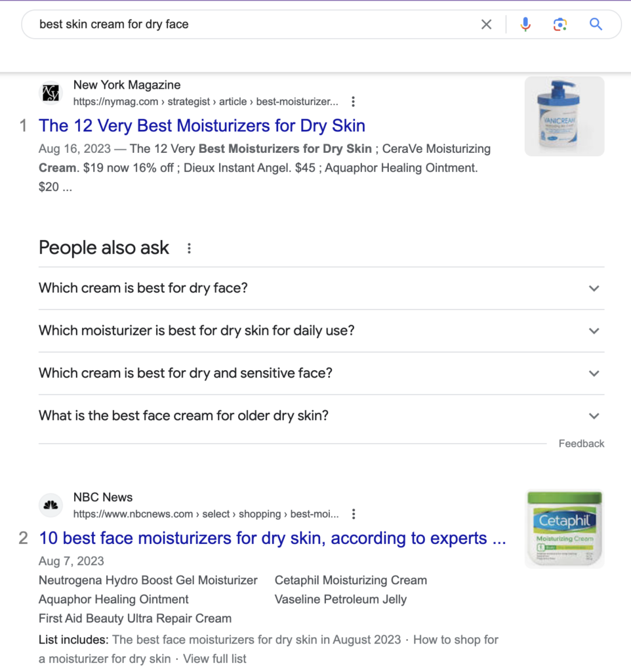Image resolution: width=631 pixels, height=672 pixels.
Task: Open options menu for New York Magazine result
Action: [x=354, y=102]
